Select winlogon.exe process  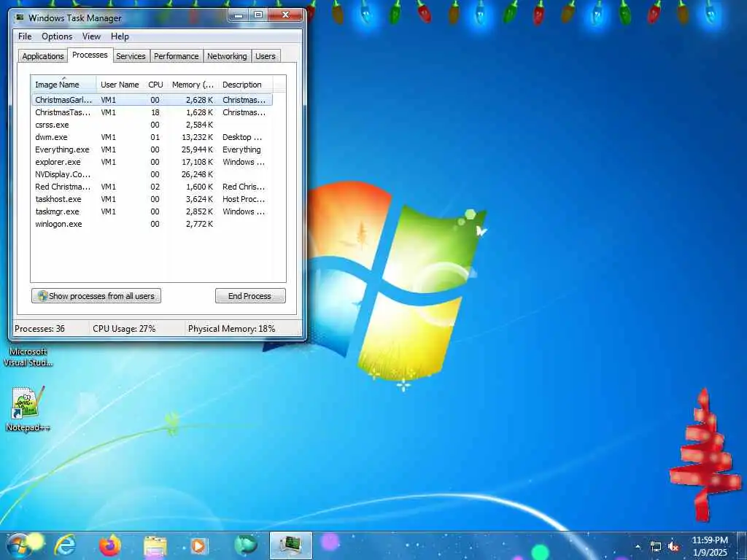[152, 224]
